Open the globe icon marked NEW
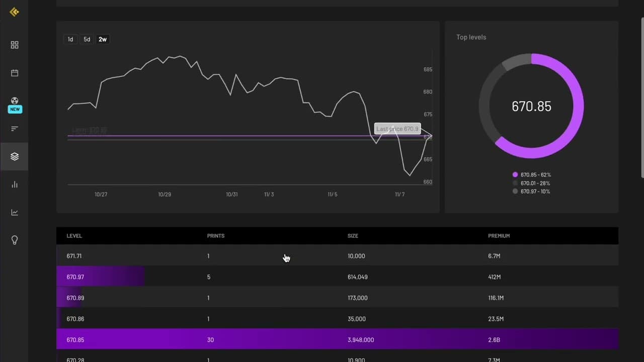Screen dimensions: 644x362 (15, 101)
